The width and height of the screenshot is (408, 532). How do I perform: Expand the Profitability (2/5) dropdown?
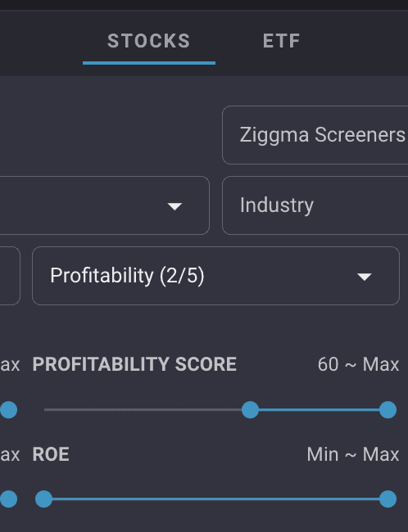(x=215, y=276)
